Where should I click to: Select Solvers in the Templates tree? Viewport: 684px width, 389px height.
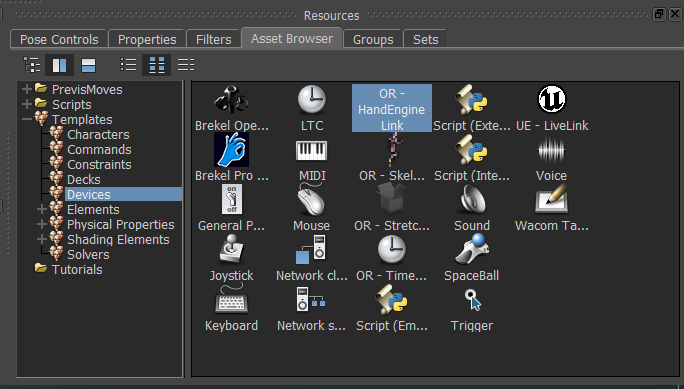click(x=88, y=254)
